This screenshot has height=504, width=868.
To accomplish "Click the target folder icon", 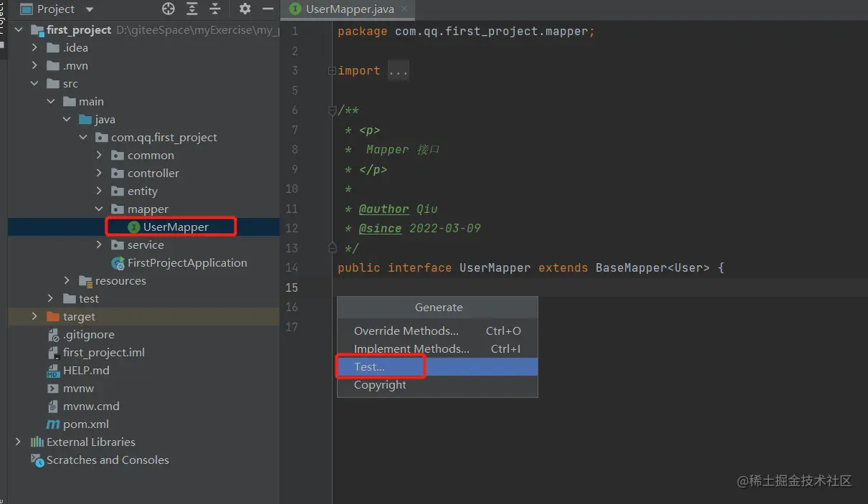I will click(x=53, y=317).
